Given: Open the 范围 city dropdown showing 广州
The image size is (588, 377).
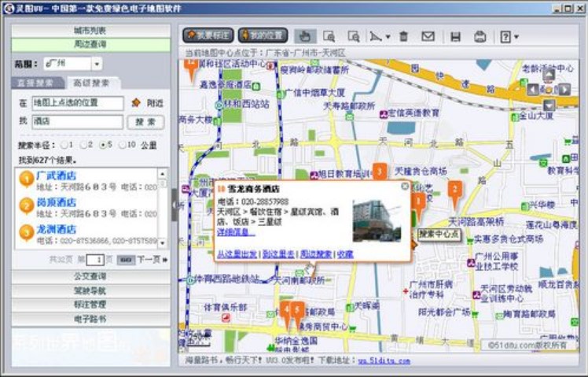Looking at the screenshot, I should pyautogui.click(x=97, y=64).
